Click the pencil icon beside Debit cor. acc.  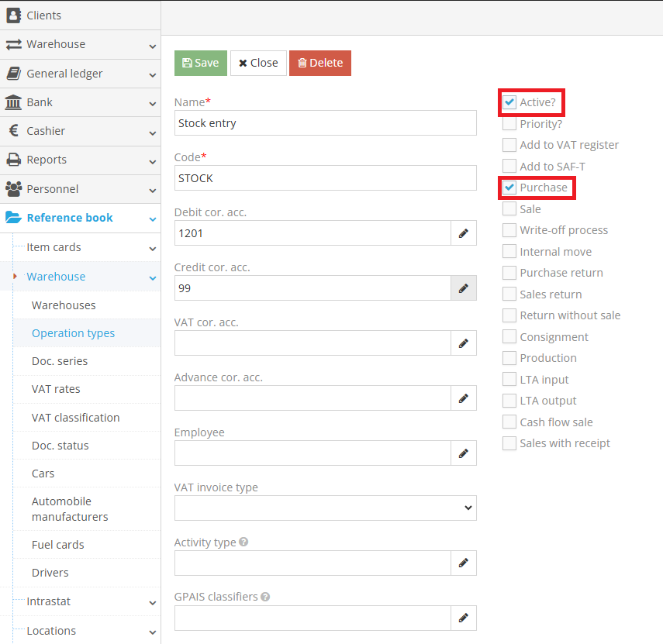coord(464,233)
